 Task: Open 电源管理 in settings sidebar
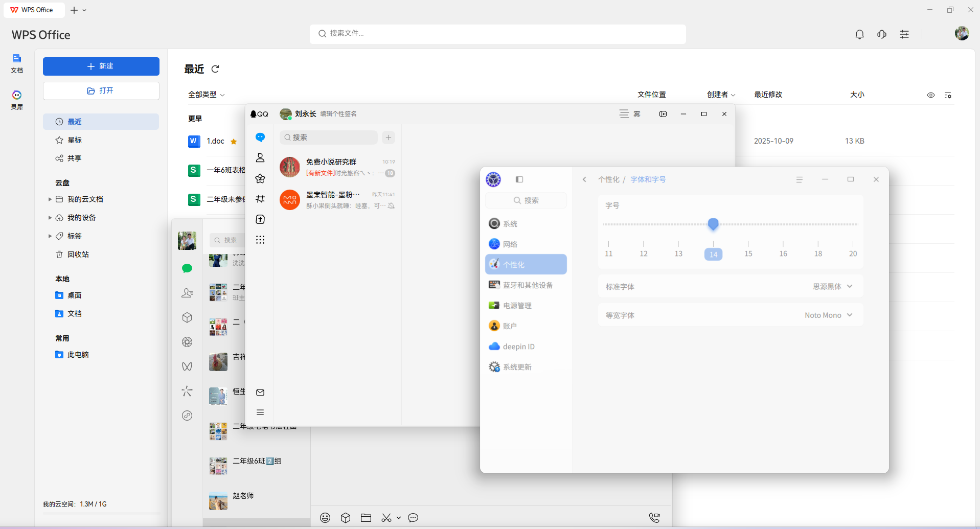526,306
